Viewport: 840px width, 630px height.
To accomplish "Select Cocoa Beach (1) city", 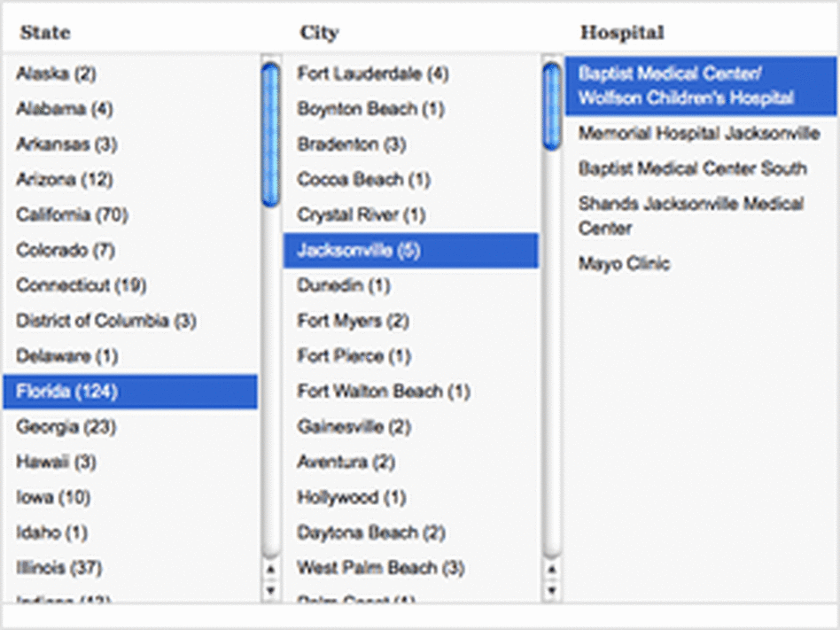I will pyautogui.click(x=411, y=180).
